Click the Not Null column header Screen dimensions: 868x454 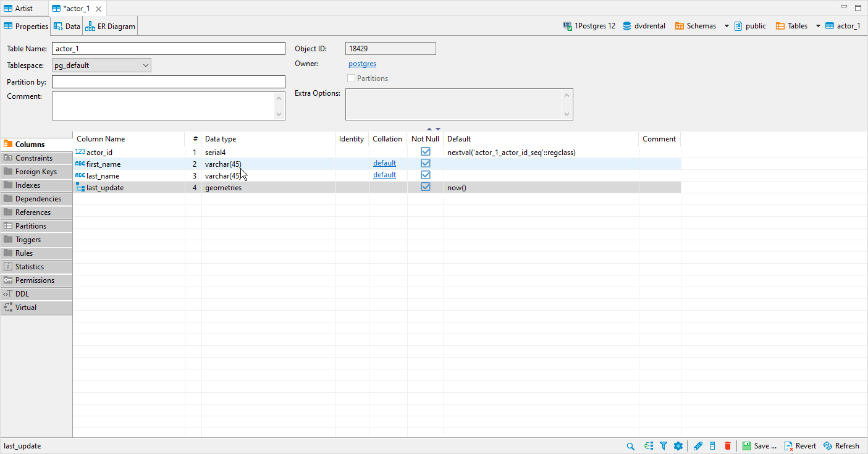pyautogui.click(x=425, y=139)
